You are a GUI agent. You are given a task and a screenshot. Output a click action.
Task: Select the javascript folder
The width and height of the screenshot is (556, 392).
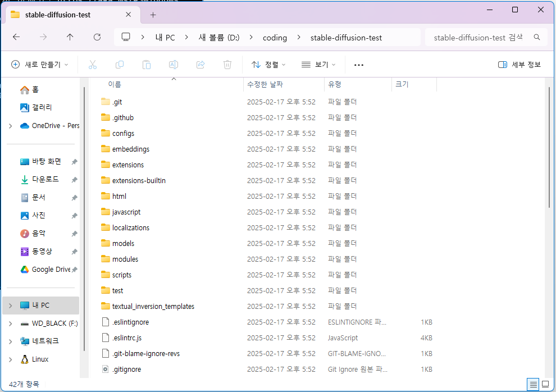click(121, 212)
